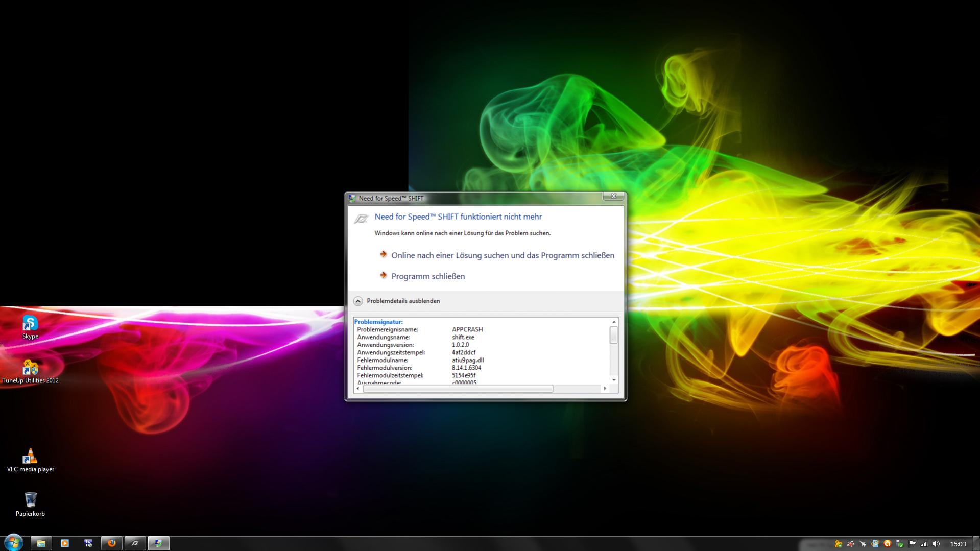Click the details scroll-right arrow
Screen dimensions: 980x551
pos(605,389)
